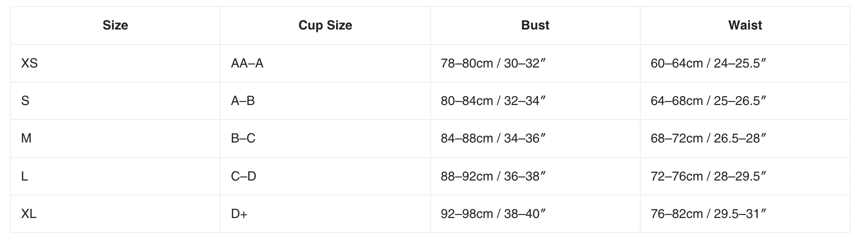Click the Cup Size column header
The image size is (868, 248).
point(325,25)
